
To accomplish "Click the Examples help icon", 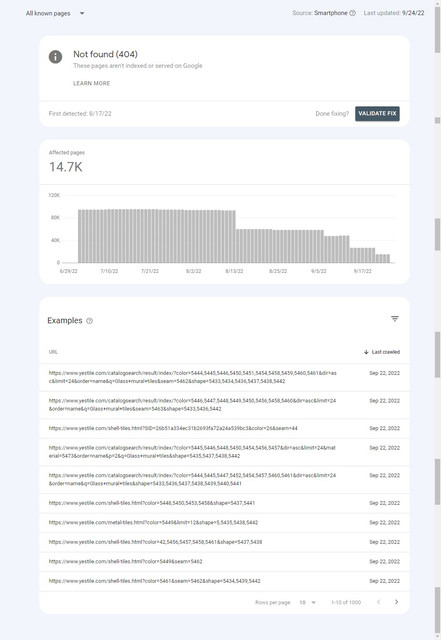I will [89, 321].
